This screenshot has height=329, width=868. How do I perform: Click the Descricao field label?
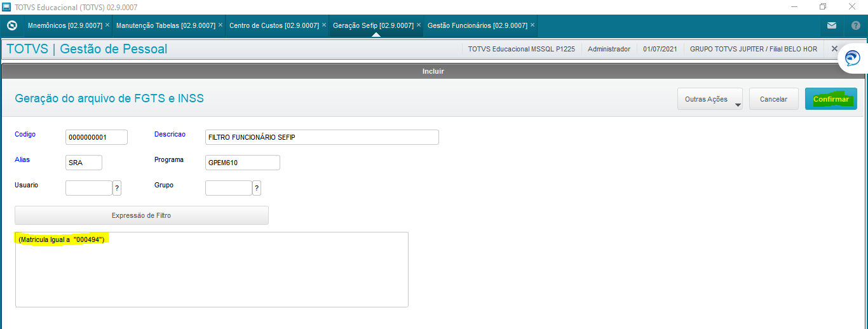tap(170, 135)
